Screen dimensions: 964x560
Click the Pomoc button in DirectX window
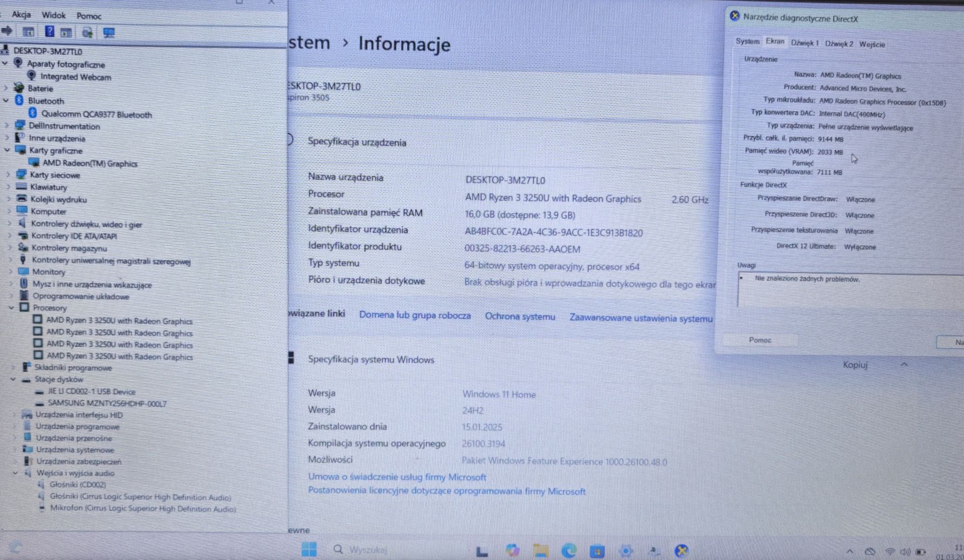point(760,340)
